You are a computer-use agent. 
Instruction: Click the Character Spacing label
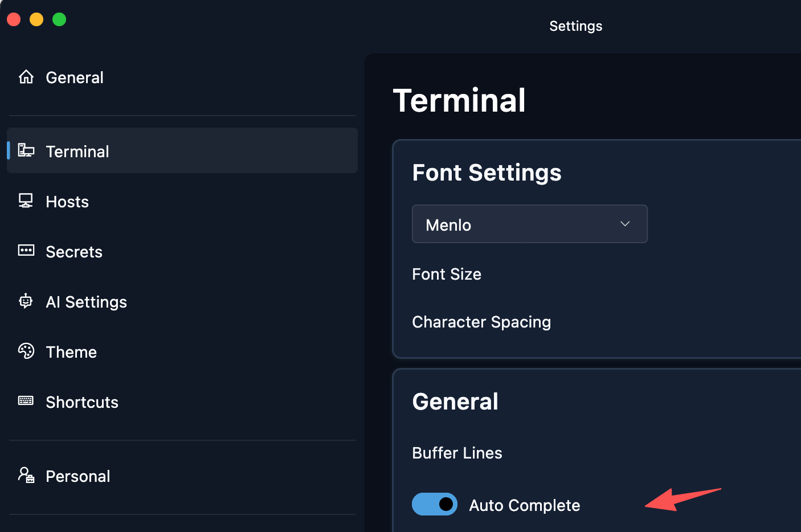[481, 322]
